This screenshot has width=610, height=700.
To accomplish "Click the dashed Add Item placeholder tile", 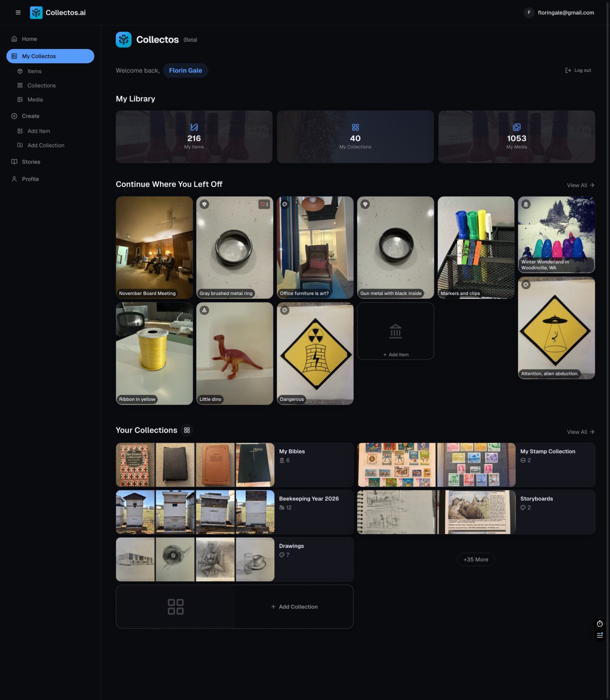I will coord(396,331).
